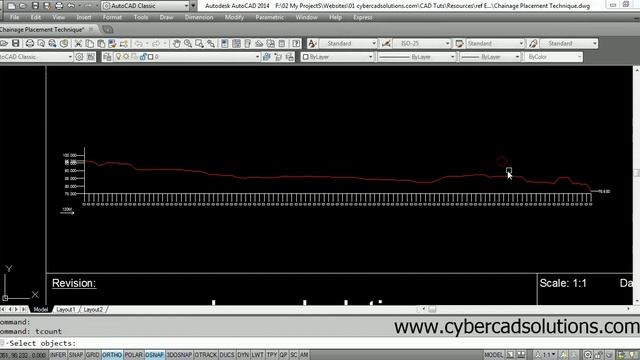
Task: Click the Plot Preview icon
Action: click(x=41, y=43)
